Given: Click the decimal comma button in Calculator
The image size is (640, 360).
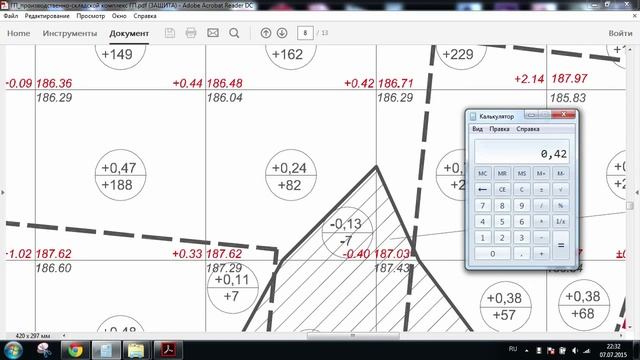Looking at the screenshot, I should [522, 253].
